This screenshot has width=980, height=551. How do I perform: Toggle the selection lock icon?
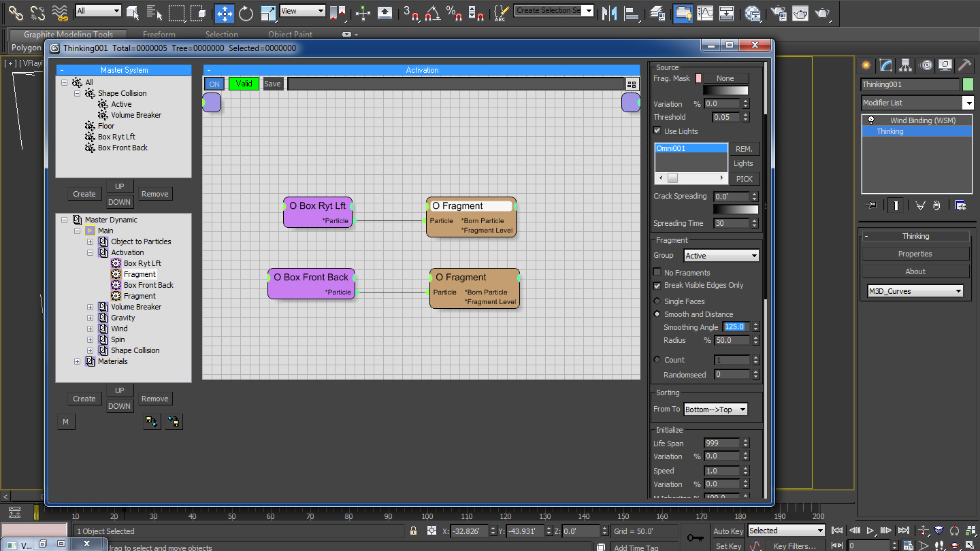[x=412, y=531]
